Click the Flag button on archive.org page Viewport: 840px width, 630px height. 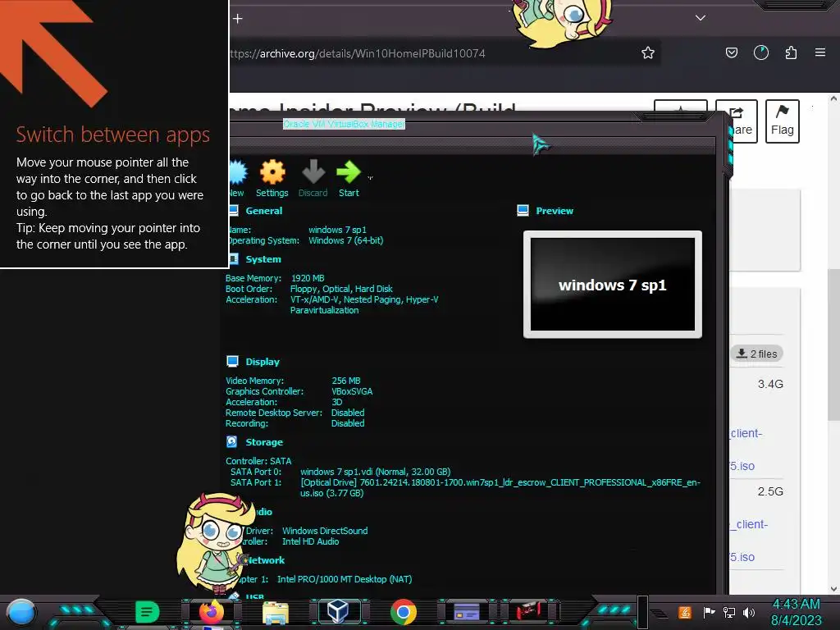782,121
